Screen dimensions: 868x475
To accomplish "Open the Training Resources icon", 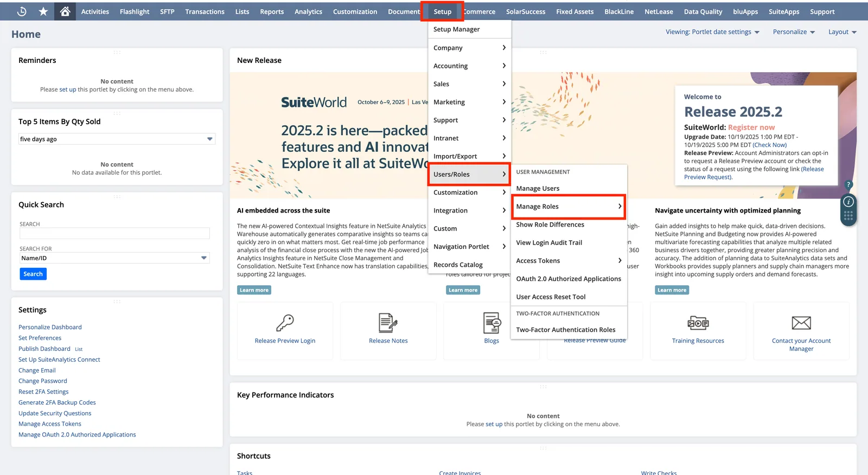I will (698, 323).
